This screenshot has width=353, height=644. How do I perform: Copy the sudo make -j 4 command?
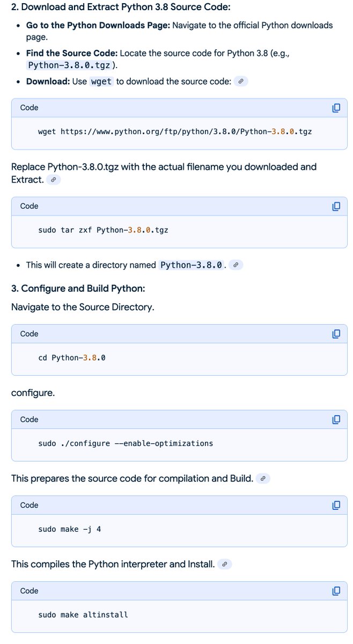336,505
